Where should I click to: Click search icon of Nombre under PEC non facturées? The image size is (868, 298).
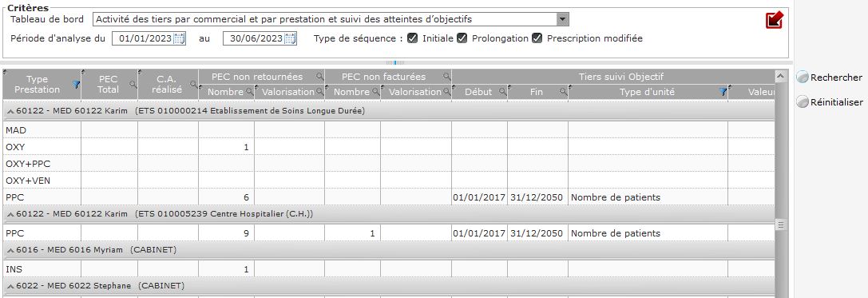[376, 92]
